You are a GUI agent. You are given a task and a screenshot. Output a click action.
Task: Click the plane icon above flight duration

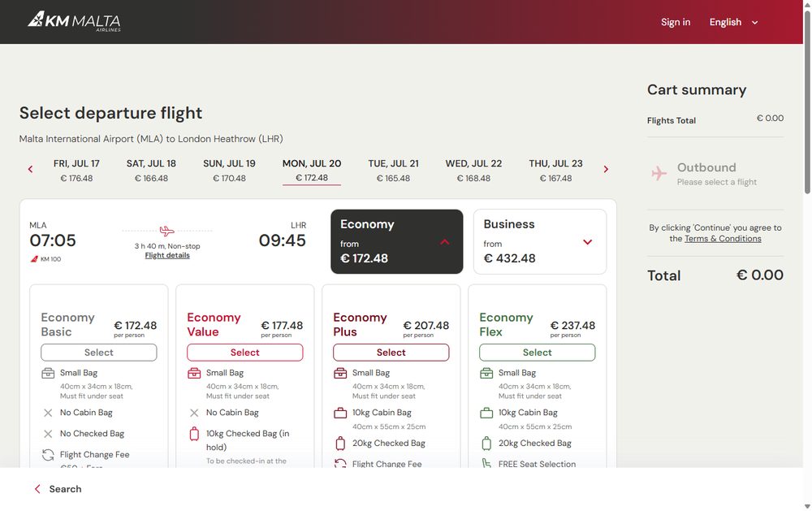tap(166, 231)
